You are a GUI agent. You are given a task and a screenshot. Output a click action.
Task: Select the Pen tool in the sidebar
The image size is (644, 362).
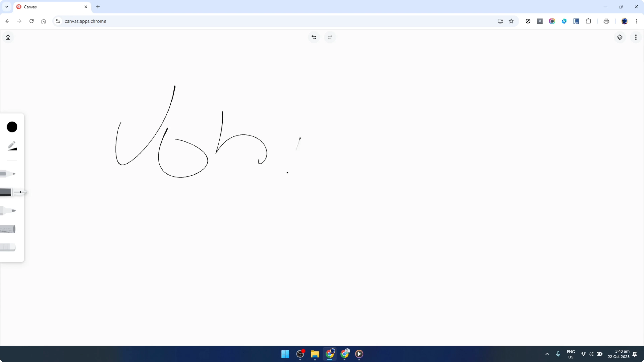[10, 192]
